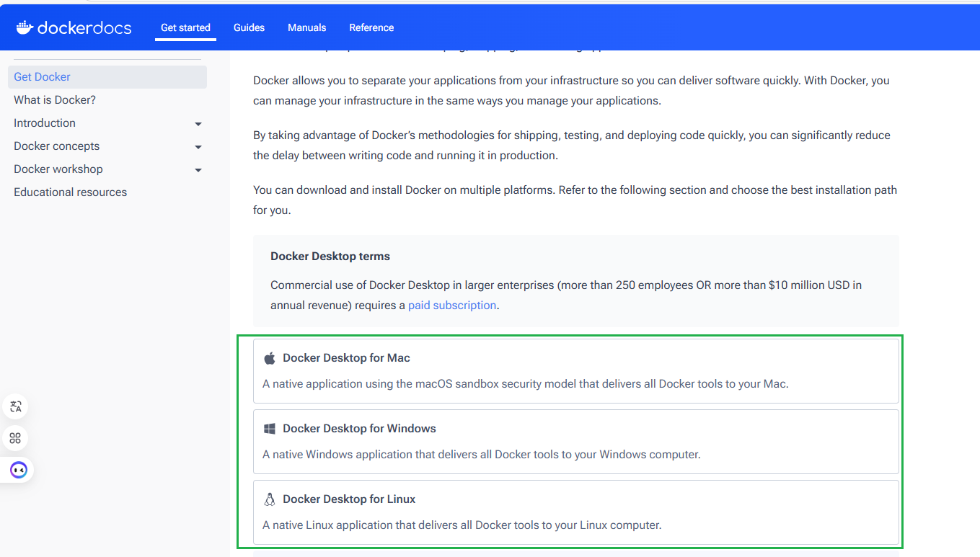Open Docker workshop in the sidebar
This screenshot has height=557, width=980.
58,169
